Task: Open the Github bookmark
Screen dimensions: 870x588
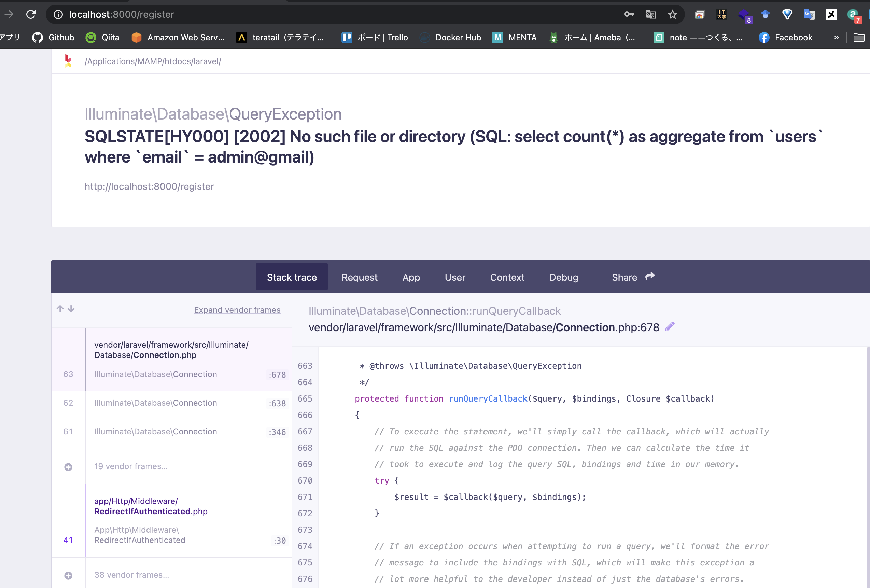Action: pos(53,38)
